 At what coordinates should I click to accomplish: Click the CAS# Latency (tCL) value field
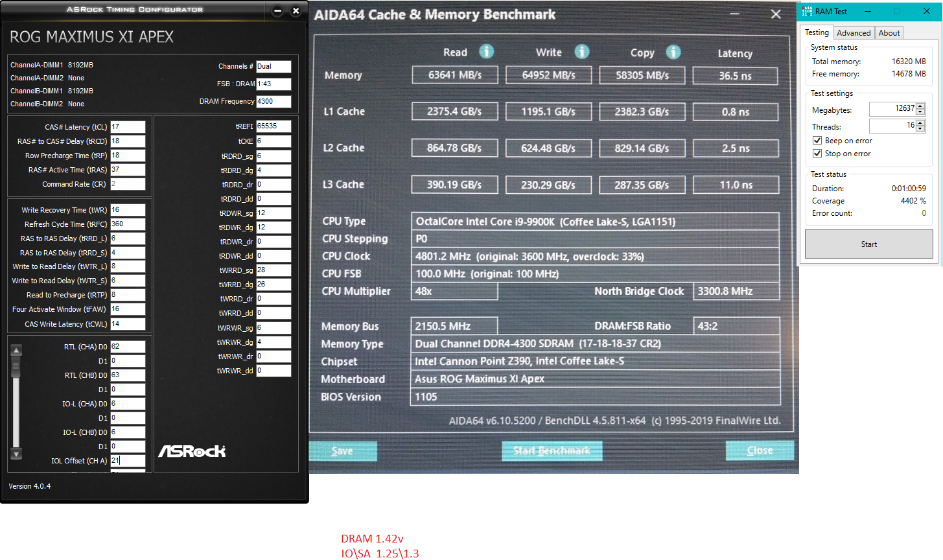128,127
